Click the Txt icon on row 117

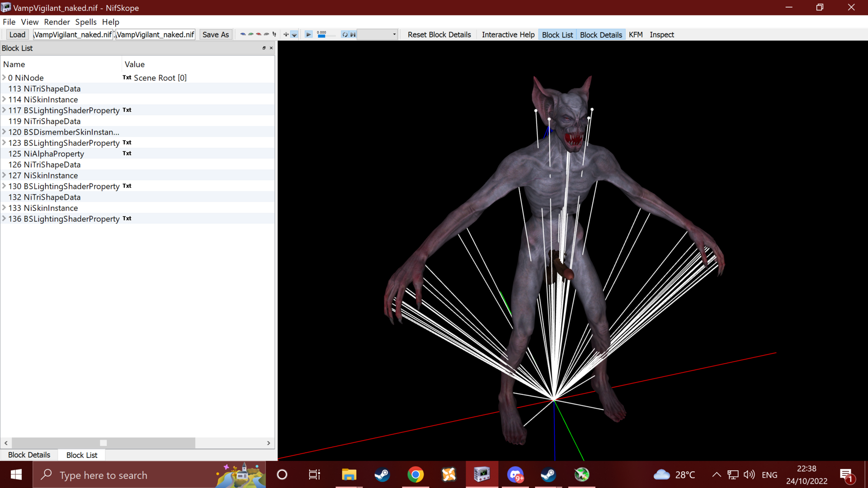[127, 110]
